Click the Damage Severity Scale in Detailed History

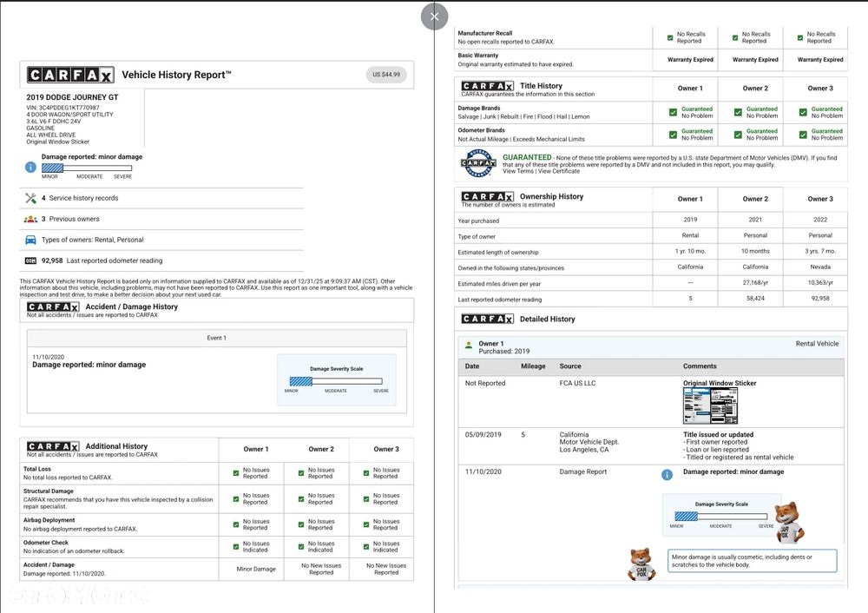722,516
